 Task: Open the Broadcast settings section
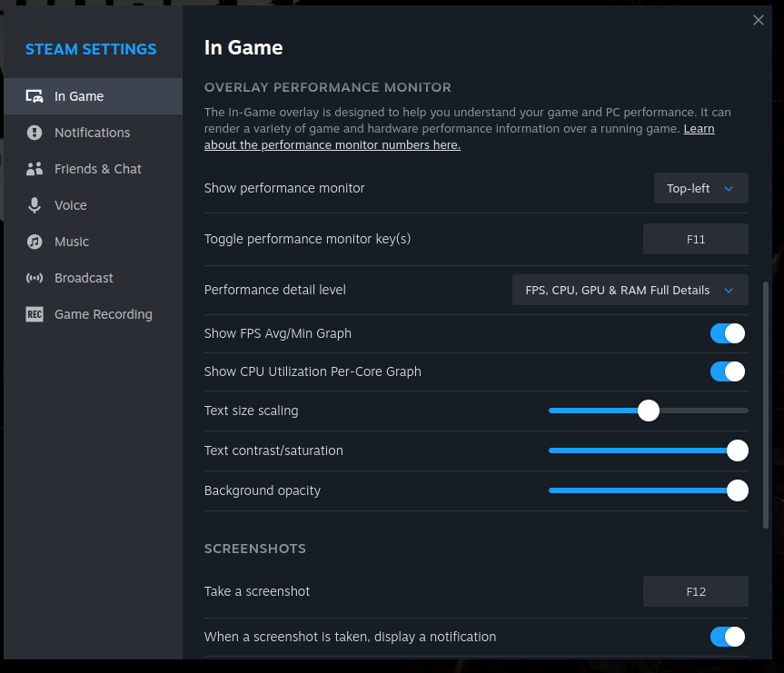[x=84, y=278]
